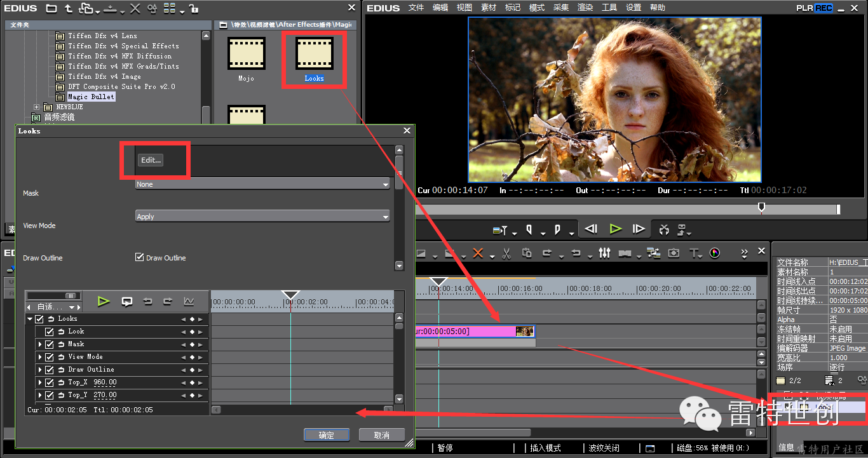Open the View Mode dropdown showing Apply

click(x=262, y=217)
